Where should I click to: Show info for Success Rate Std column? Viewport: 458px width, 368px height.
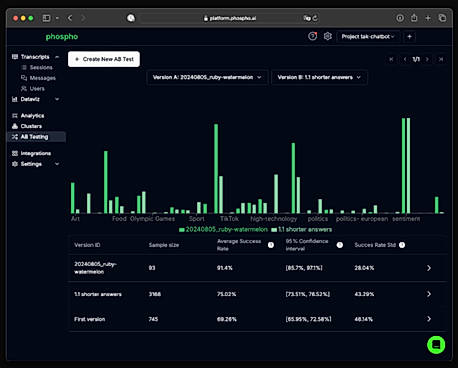(402, 245)
